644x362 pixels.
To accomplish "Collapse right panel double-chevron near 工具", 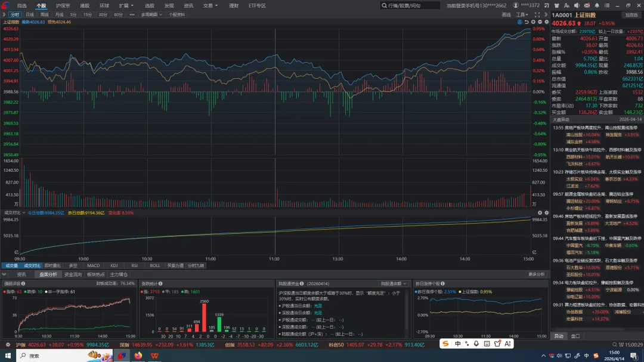I will (x=546, y=14).
